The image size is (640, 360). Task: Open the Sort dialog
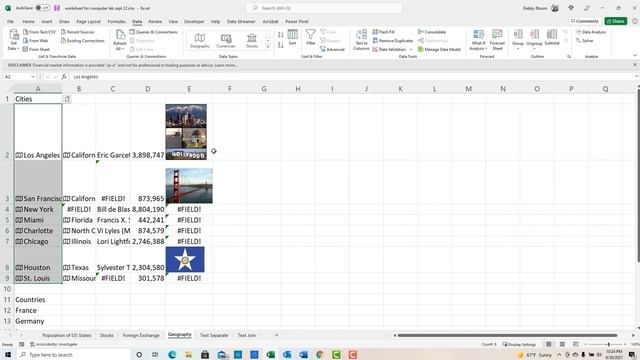[292, 38]
